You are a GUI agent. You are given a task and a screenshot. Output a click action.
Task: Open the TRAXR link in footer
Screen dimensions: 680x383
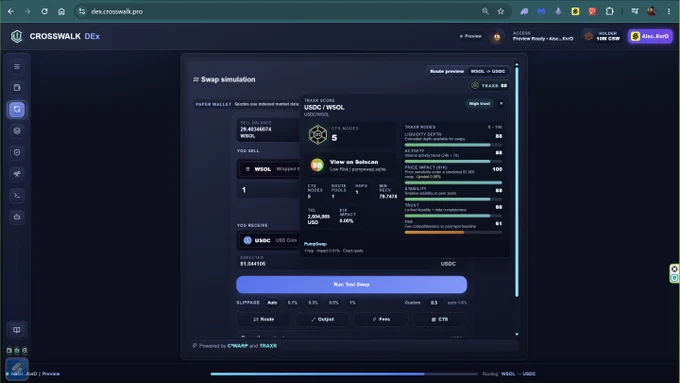[268, 346]
